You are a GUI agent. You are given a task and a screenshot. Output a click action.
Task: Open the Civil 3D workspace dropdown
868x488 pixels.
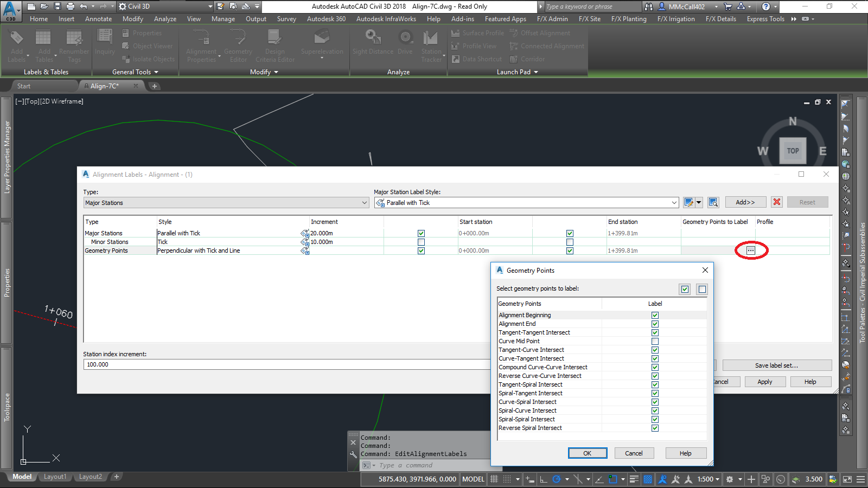coord(165,7)
